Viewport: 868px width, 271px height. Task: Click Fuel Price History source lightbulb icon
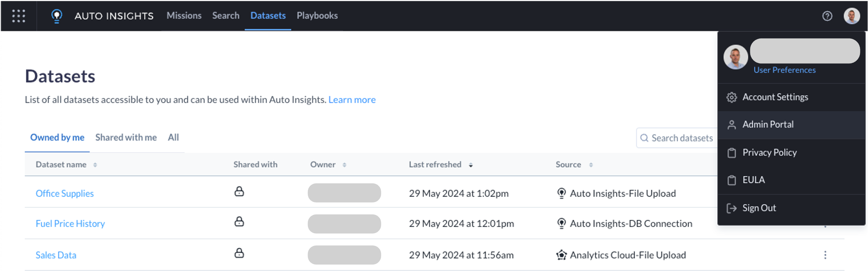pos(561,223)
